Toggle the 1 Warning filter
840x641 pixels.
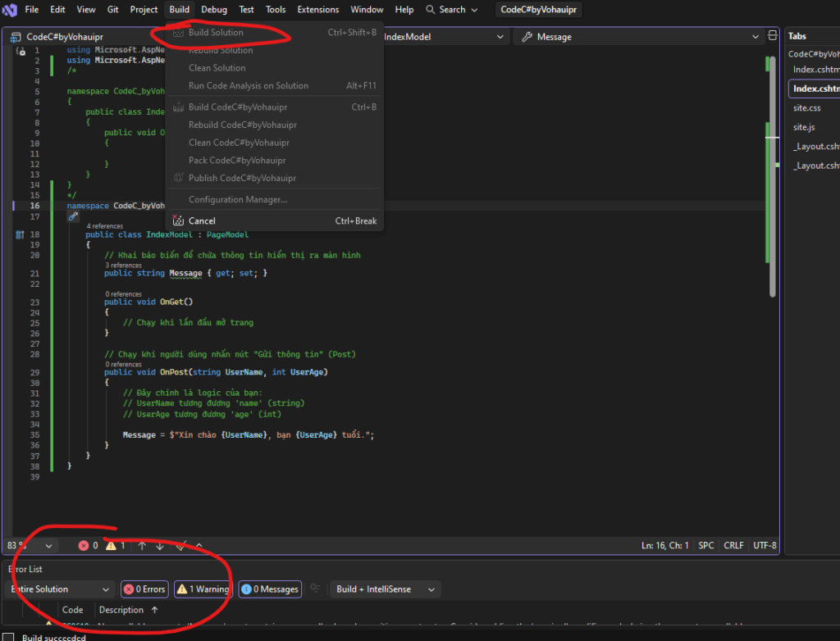[203, 589]
